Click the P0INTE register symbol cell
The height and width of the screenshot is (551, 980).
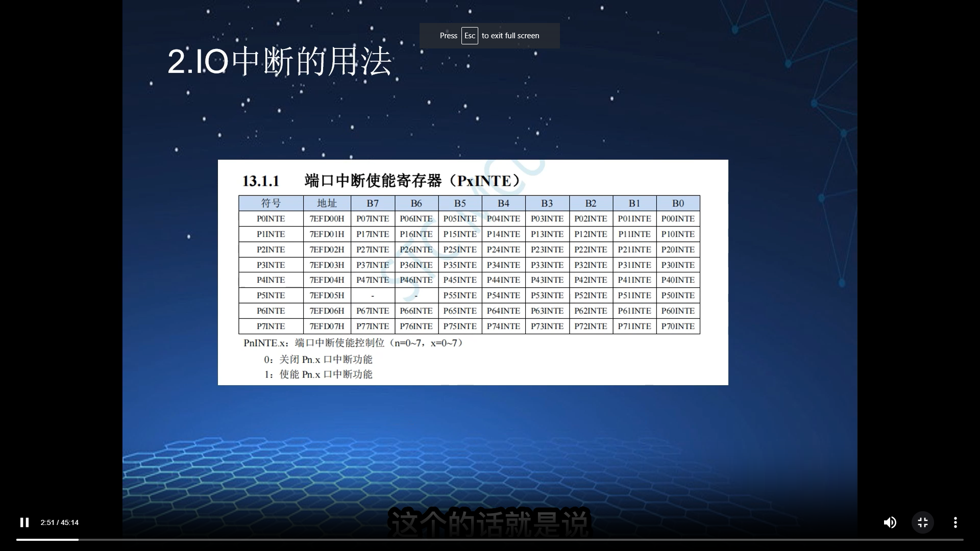(271, 219)
